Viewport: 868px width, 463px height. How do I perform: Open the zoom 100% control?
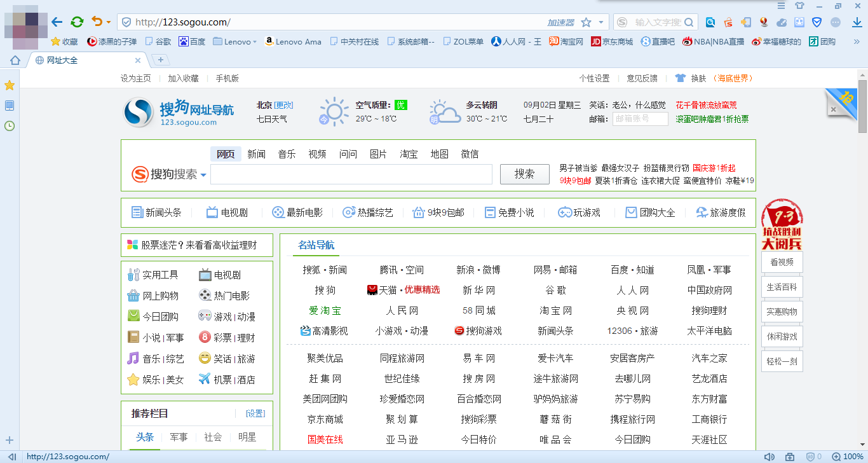(847, 457)
